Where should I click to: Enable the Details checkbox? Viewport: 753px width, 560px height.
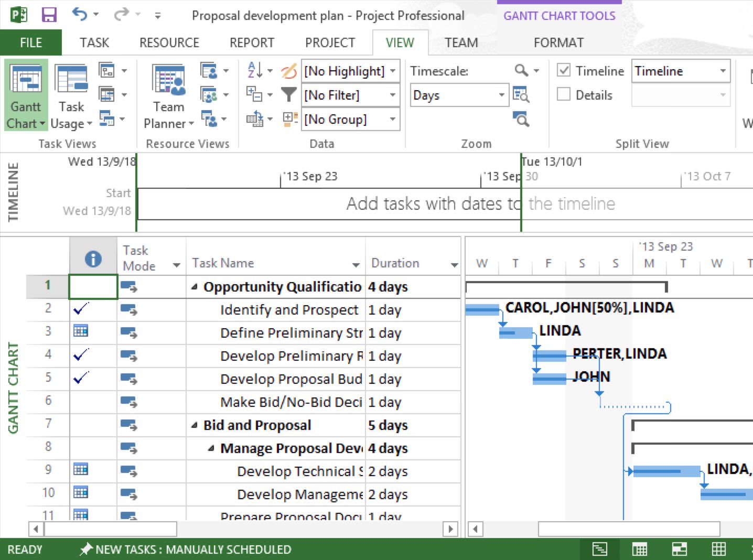564,95
